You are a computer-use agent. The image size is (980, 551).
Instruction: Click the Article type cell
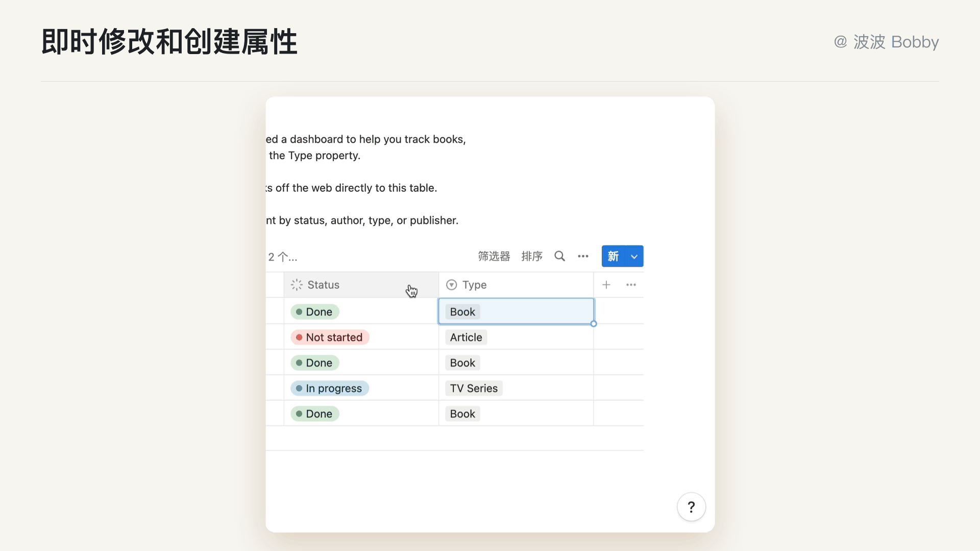point(466,337)
